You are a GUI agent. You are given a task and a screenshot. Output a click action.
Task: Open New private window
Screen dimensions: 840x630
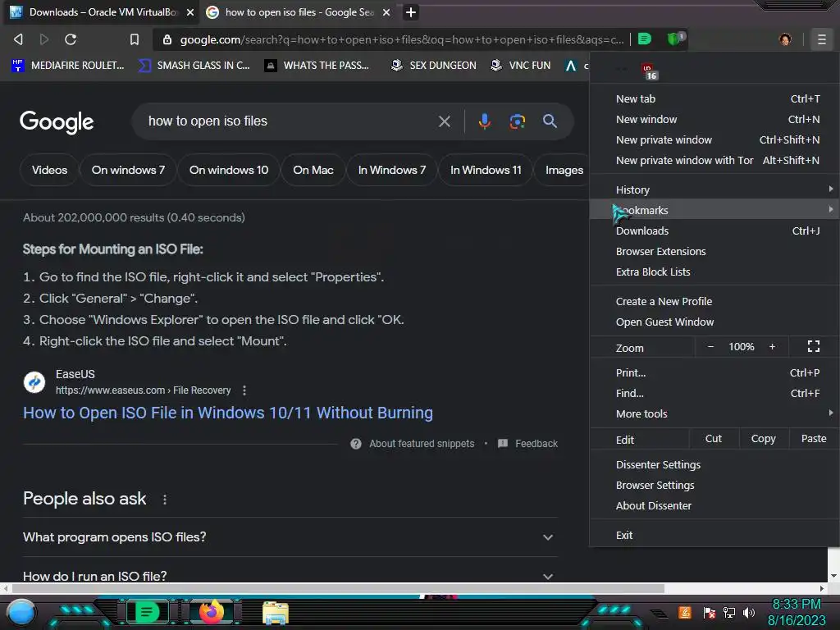point(714,139)
